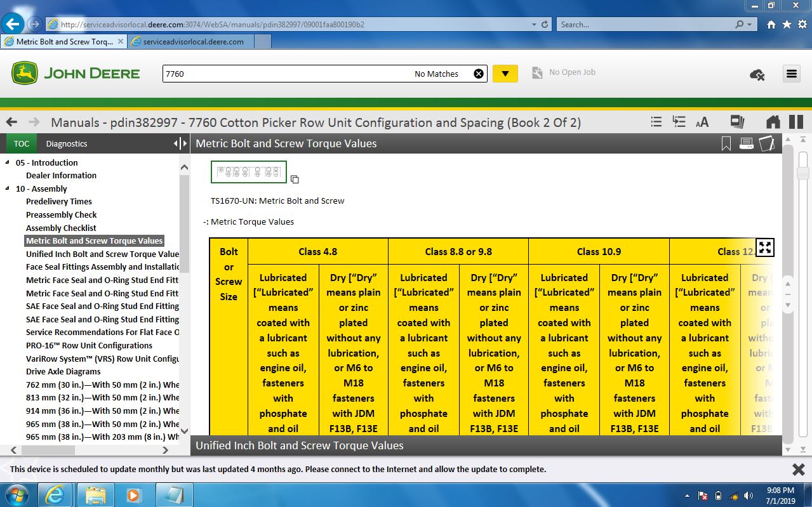This screenshot has height=507, width=812.
Task: Refresh the page in address bar
Action: [545, 25]
